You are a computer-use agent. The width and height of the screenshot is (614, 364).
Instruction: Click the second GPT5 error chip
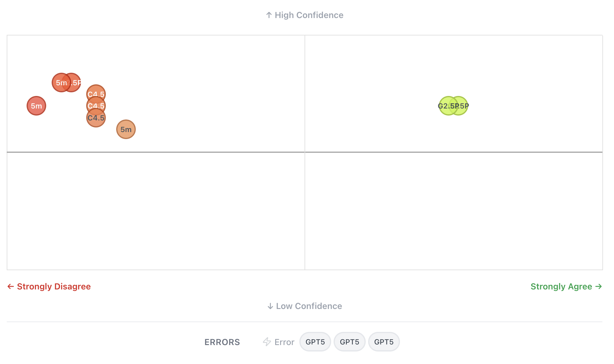(x=350, y=342)
